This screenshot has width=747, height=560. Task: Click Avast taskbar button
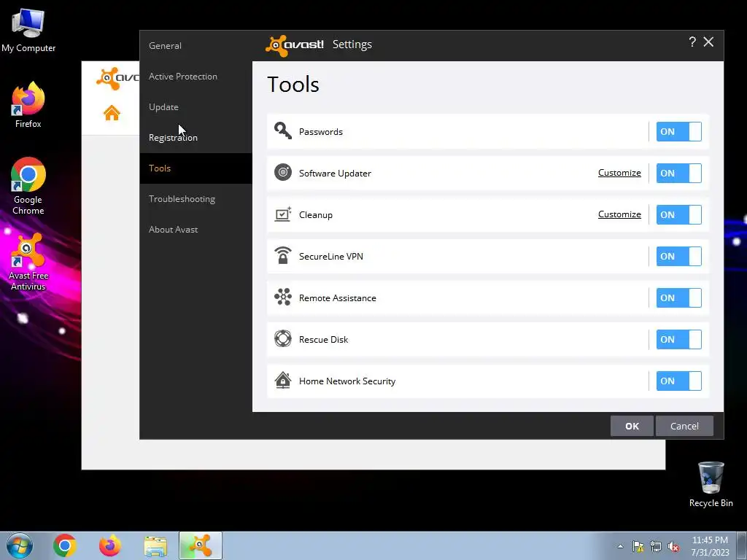pos(201,545)
